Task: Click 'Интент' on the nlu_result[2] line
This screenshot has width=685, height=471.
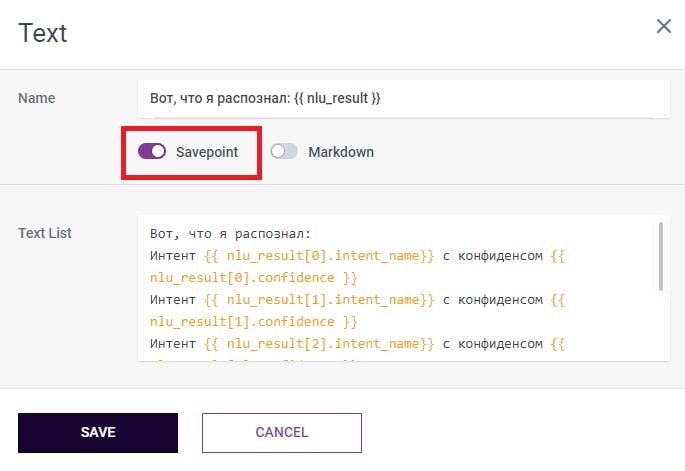Action: pos(174,344)
